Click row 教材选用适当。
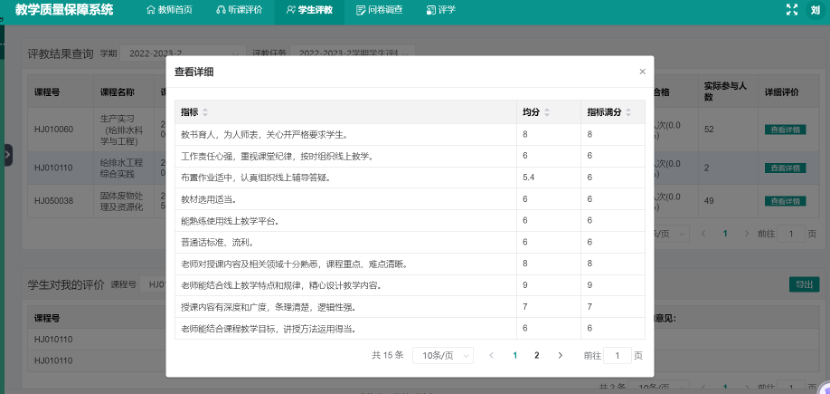 (410, 199)
